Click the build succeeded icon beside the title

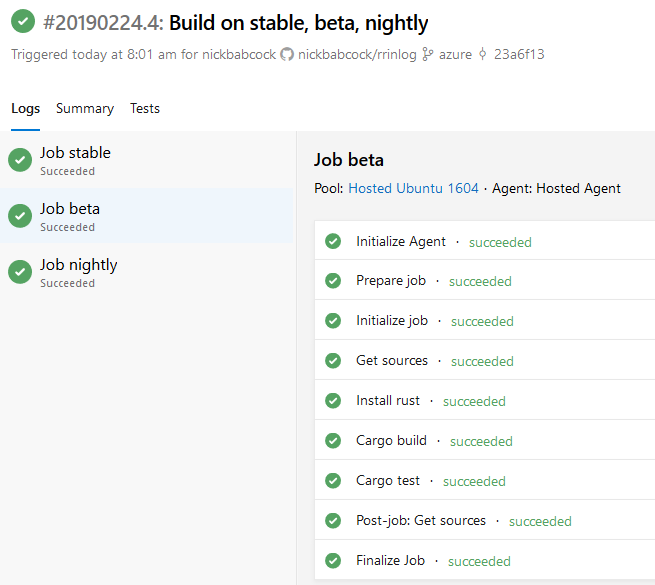click(22, 21)
